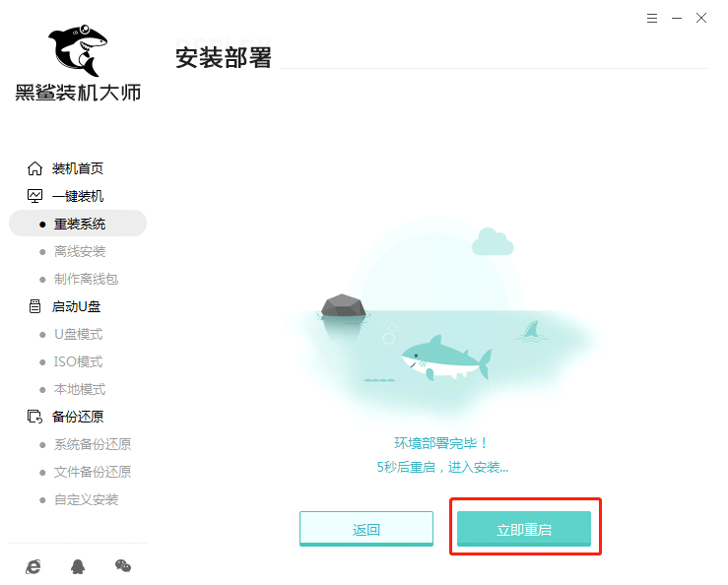Open 文件备份还原 entry

93,472
